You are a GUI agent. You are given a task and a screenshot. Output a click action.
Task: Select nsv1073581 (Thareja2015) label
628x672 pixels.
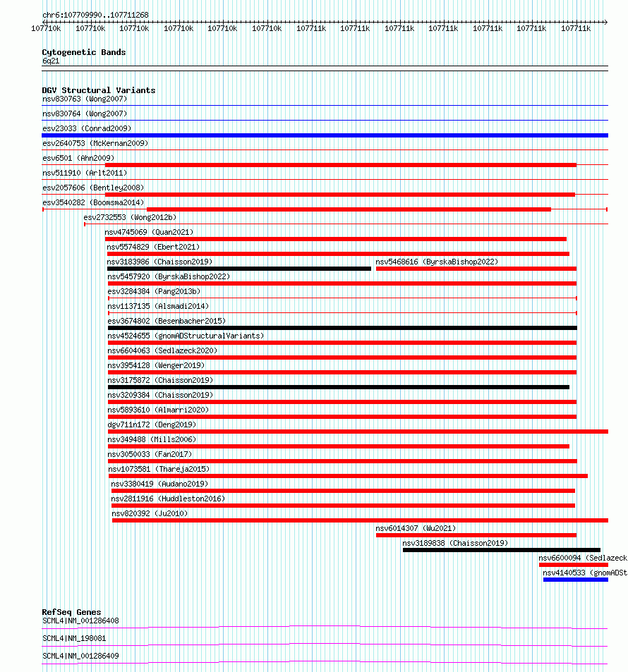pyautogui.click(x=159, y=469)
